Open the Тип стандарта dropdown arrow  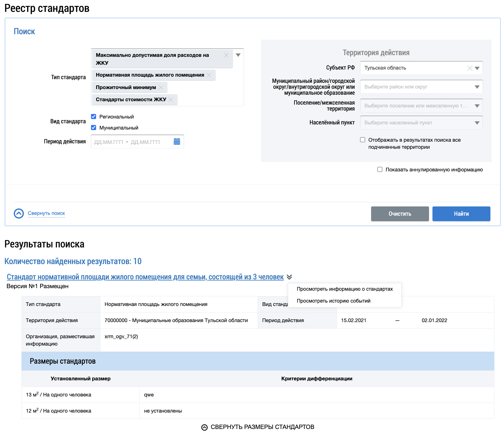238,55
